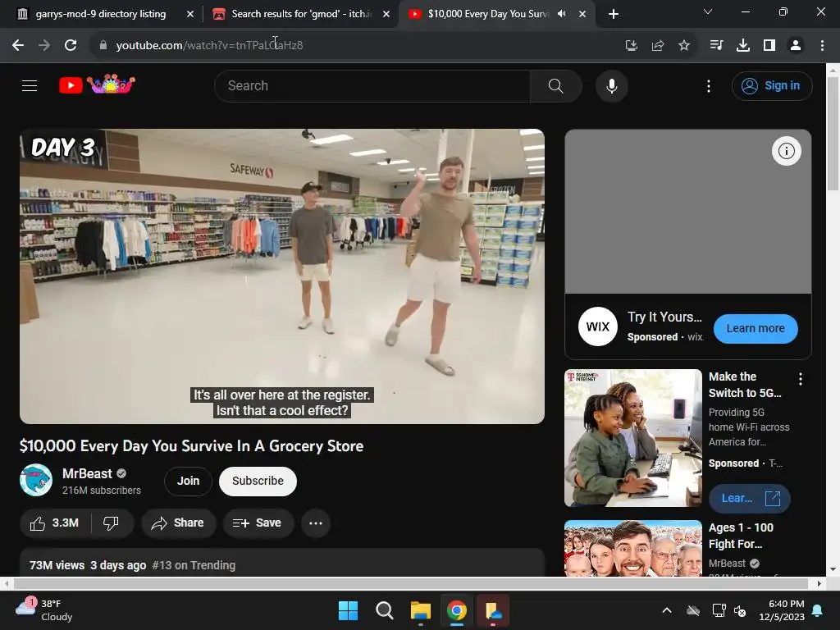The width and height of the screenshot is (840, 630).
Task: Go to YouTube home via the logo
Action: pos(97,84)
